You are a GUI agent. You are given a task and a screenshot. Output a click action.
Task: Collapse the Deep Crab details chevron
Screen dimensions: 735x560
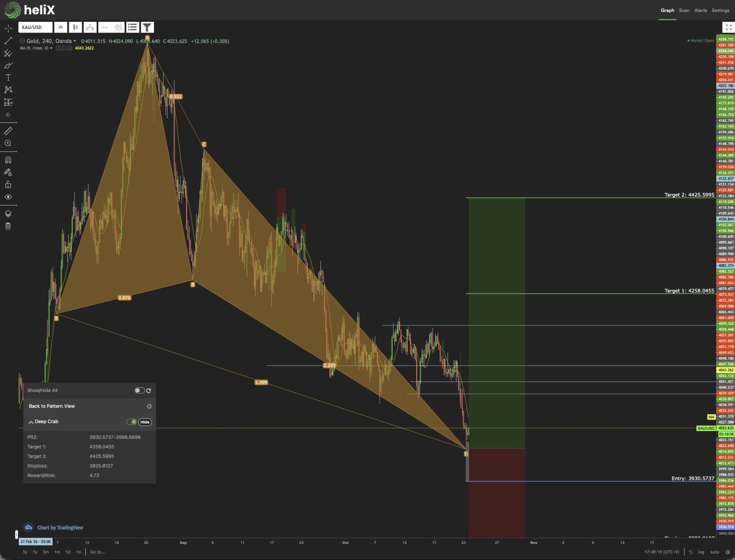31,422
